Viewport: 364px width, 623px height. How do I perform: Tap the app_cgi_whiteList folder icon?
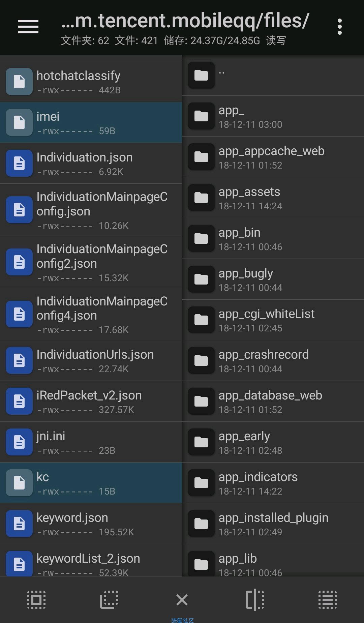point(201,320)
